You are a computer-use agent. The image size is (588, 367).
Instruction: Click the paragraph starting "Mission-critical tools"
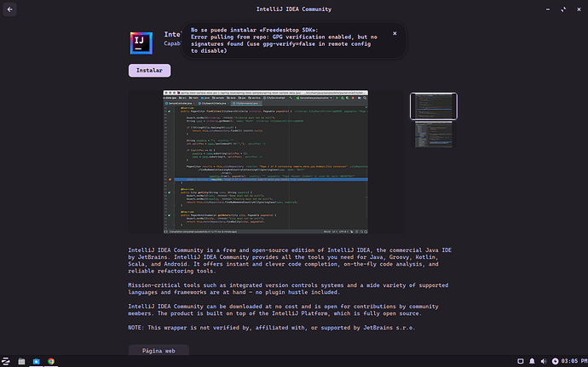point(288,289)
